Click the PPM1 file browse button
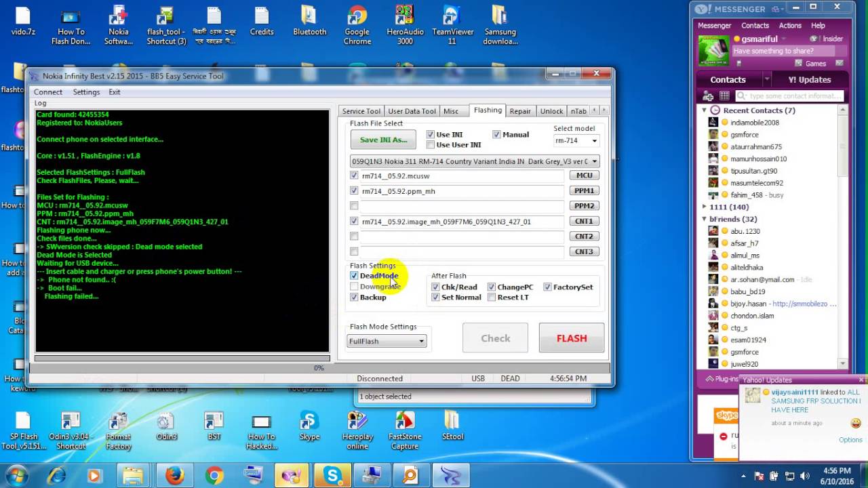Screen dimensions: 868x488 pos(584,191)
